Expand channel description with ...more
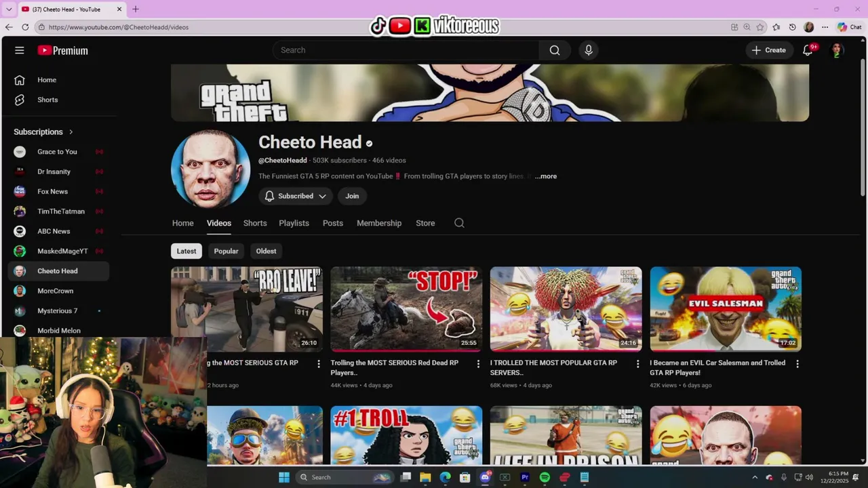 click(x=546, y=176)
